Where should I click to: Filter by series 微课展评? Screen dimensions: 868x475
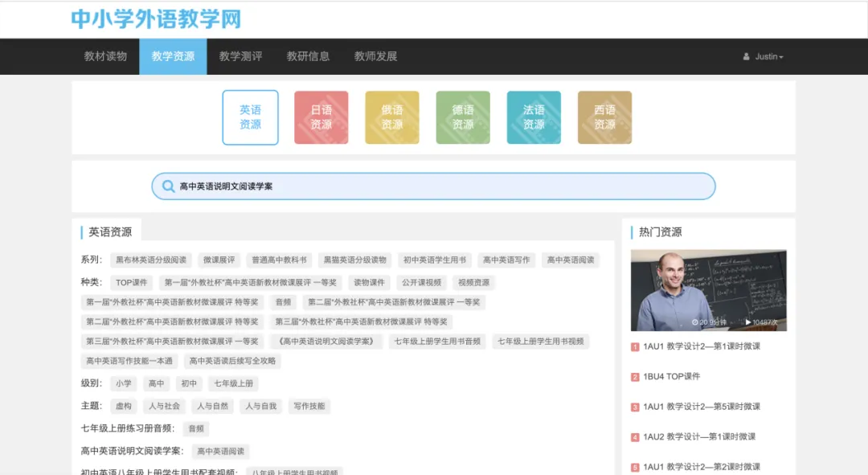[219, 260]
